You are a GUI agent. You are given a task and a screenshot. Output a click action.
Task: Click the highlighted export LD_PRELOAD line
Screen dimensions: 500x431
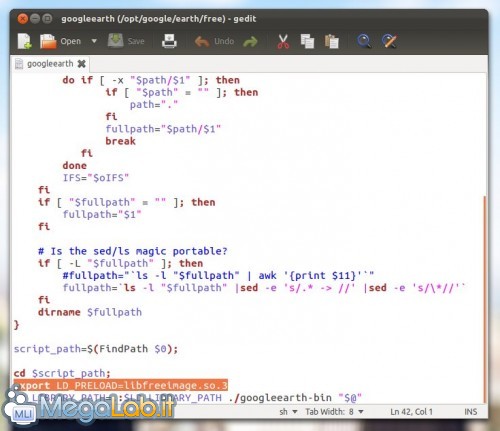point(120,385)
